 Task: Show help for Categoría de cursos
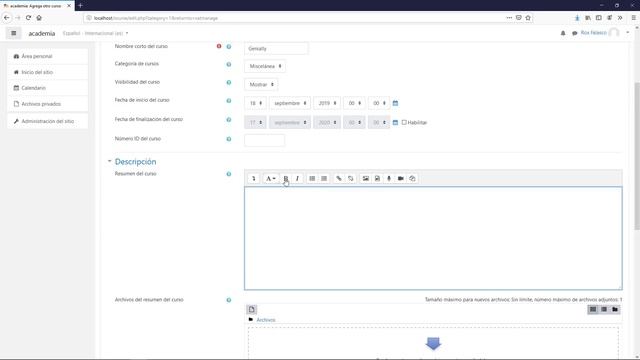click(229, 64)
